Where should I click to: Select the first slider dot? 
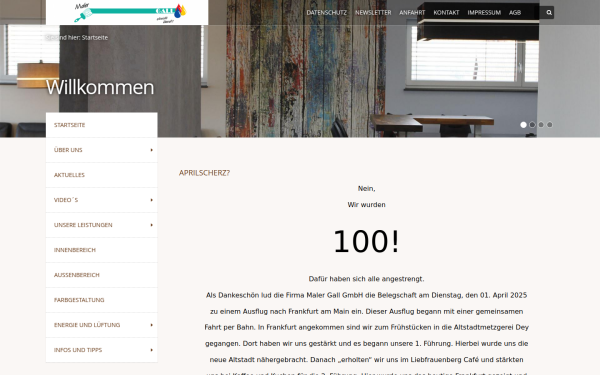523,125
